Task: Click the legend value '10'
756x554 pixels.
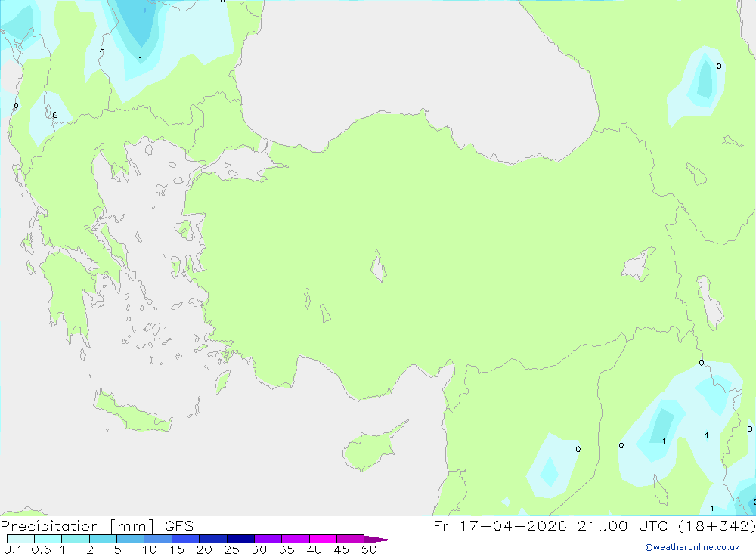Action: [x=149, y=549]
